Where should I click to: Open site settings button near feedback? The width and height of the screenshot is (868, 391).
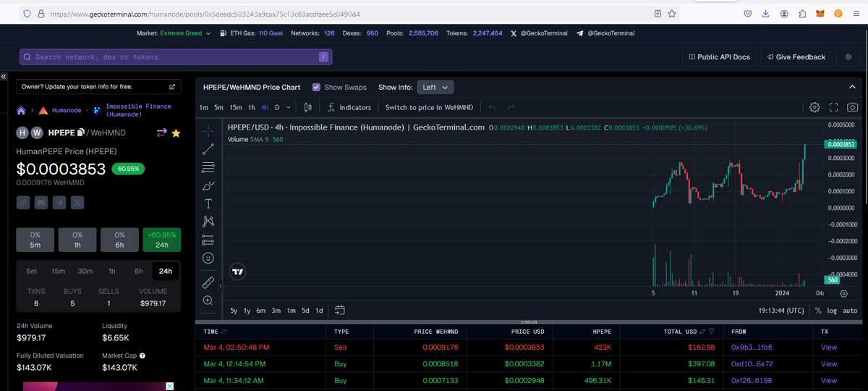click(x=848, y=57)
